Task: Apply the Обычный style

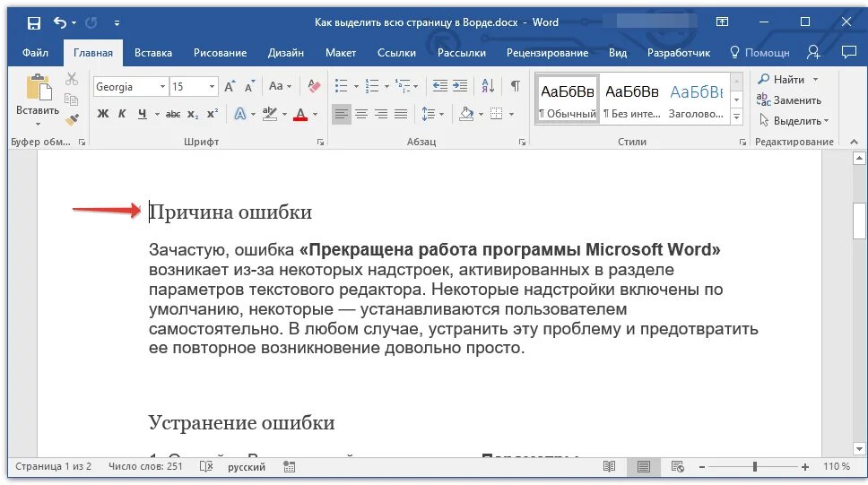Action: (x=568, y=100)
